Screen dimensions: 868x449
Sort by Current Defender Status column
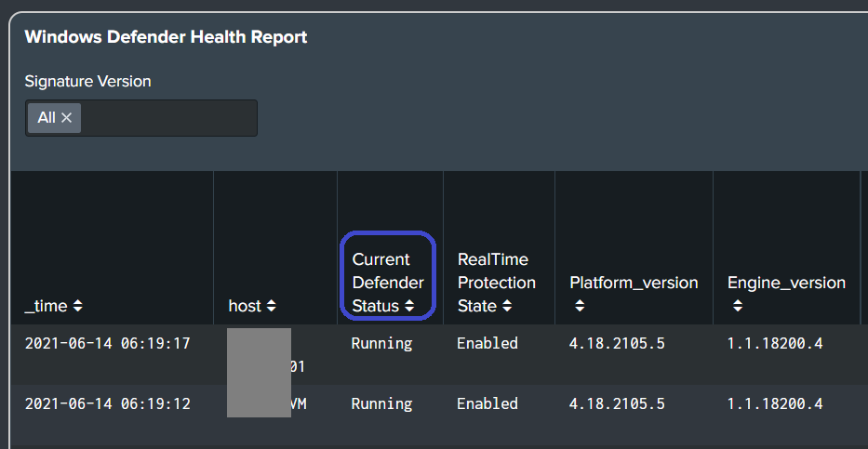409,306
